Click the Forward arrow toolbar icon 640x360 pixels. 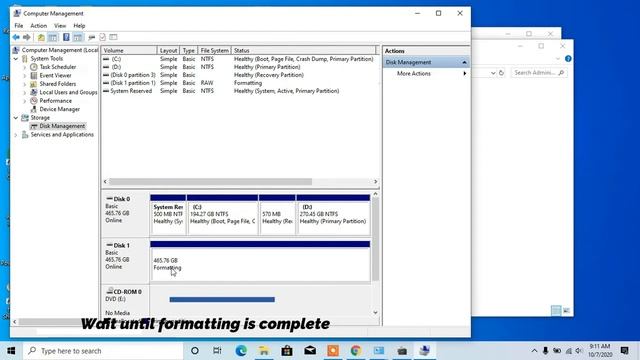point(27,37)
